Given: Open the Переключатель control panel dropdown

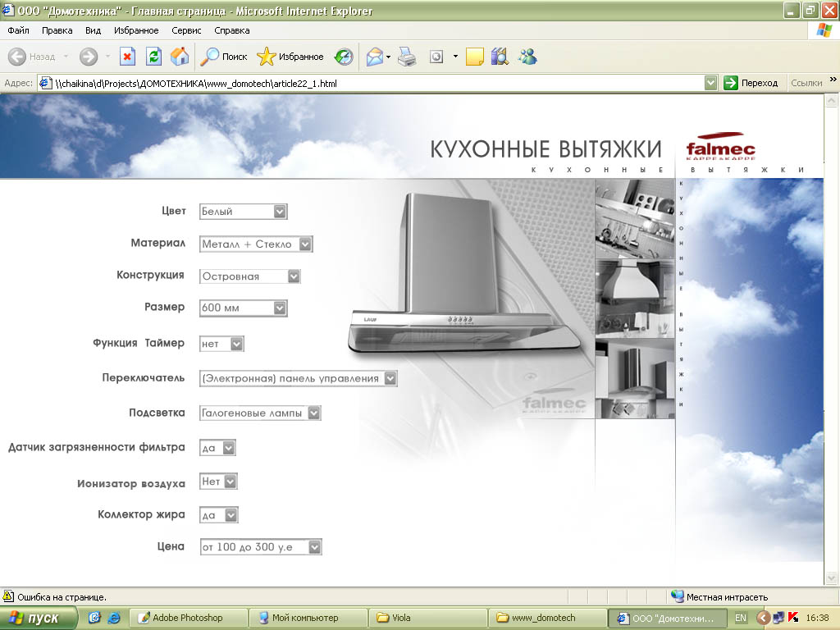Looking at the screenshot, I should coord(390,378).
